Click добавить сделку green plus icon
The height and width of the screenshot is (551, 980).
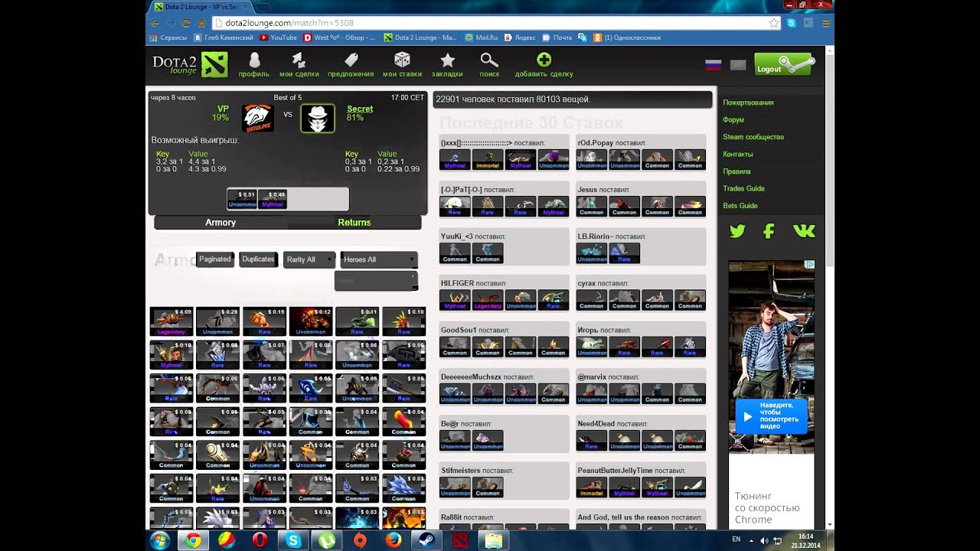pyautogui.click(x=544, y=60)
